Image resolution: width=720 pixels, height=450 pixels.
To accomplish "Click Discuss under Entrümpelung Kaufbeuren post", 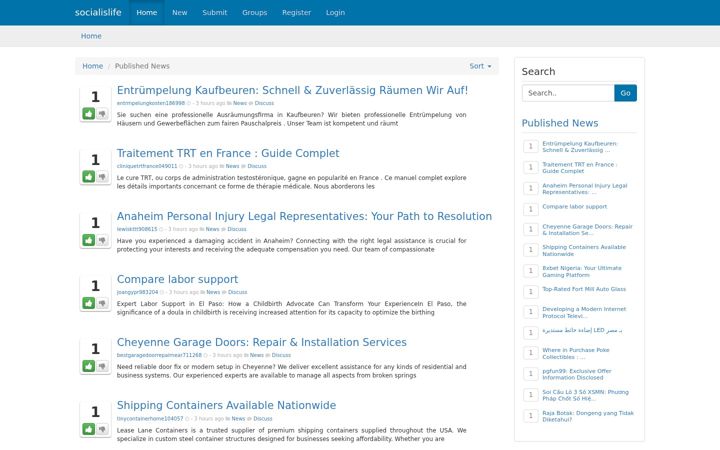I will pyautogui.click(x=264, y=103).
